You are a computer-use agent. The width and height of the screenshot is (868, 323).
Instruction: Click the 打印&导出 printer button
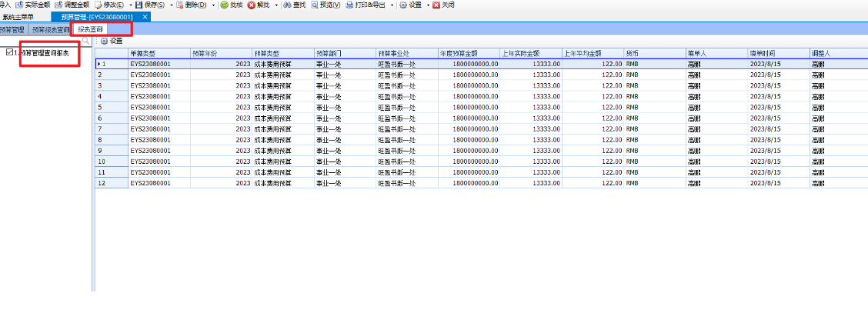coord(366,5)
